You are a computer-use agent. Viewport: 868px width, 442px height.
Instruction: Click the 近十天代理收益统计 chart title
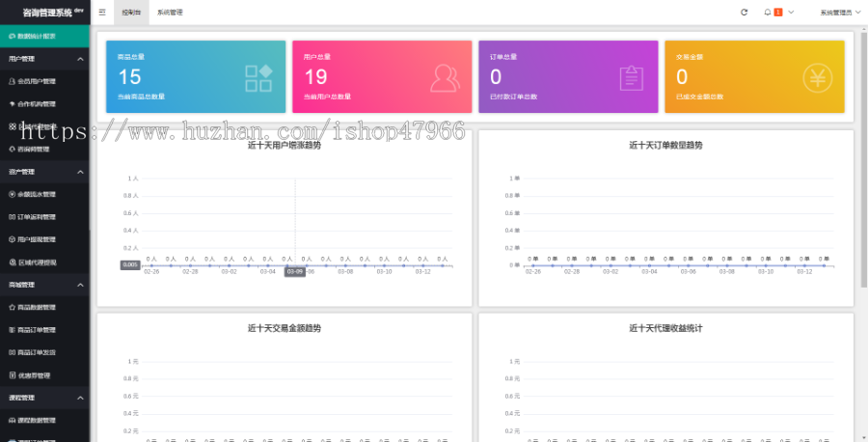[665, 328]
